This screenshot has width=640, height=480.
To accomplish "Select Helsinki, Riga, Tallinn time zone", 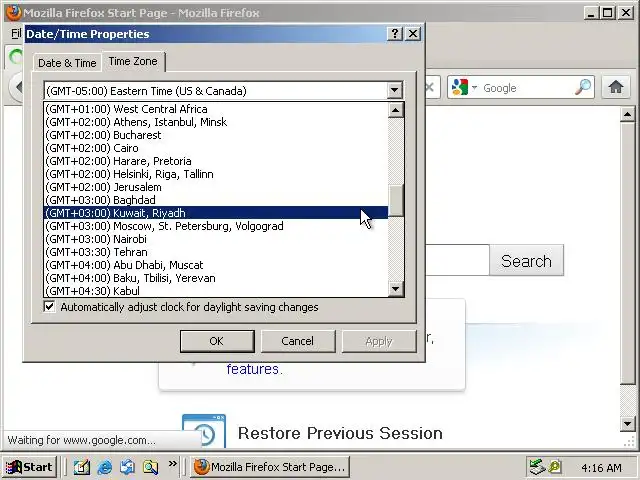I will 216,174.
